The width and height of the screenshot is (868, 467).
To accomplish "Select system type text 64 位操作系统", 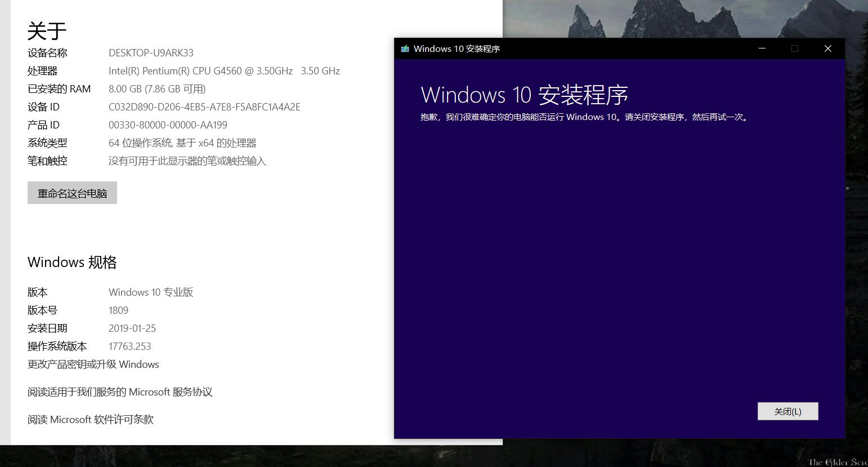I will point(140,143).
